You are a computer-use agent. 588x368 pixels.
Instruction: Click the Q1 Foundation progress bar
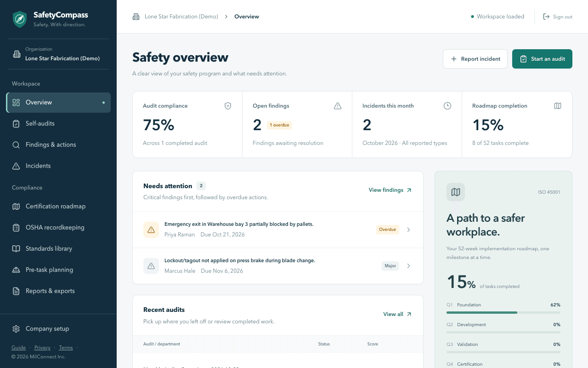[503, 312]
